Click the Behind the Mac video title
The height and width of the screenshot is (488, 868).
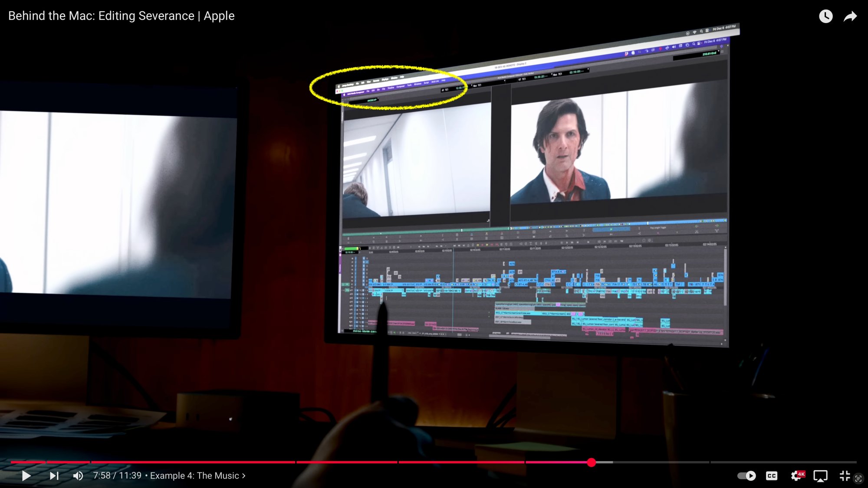click(x=122, y=16)
